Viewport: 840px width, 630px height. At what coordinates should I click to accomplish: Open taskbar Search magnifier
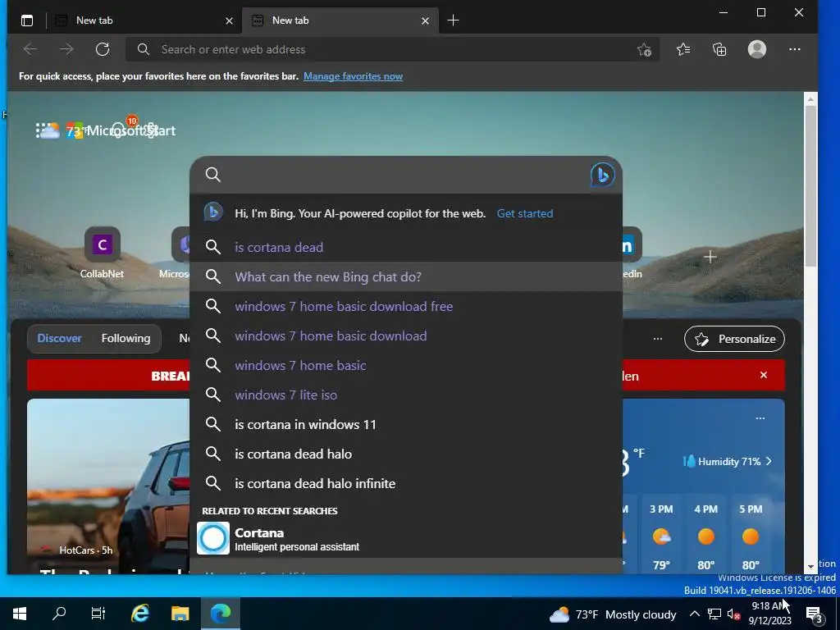[59, 614]
